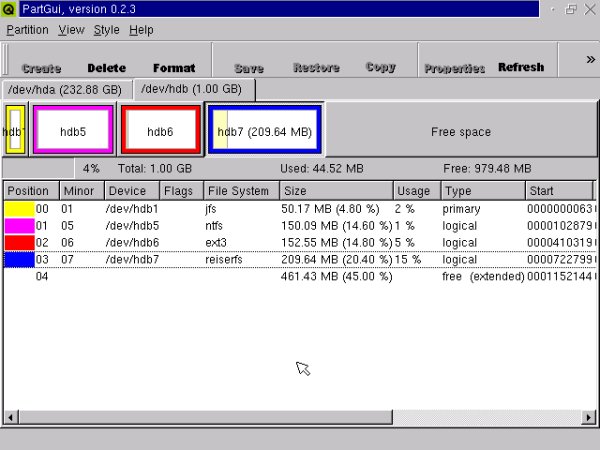Viewport: 600px width, 450px height.
Task: Select the blue hdb7 partition block
Action: point(265,131)
